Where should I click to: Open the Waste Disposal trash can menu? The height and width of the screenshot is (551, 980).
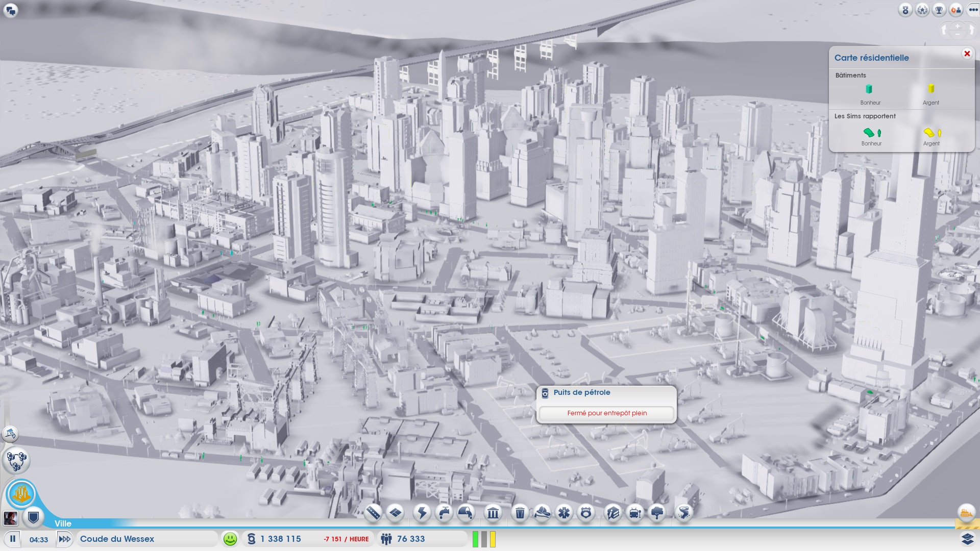(x=520, y=512)
